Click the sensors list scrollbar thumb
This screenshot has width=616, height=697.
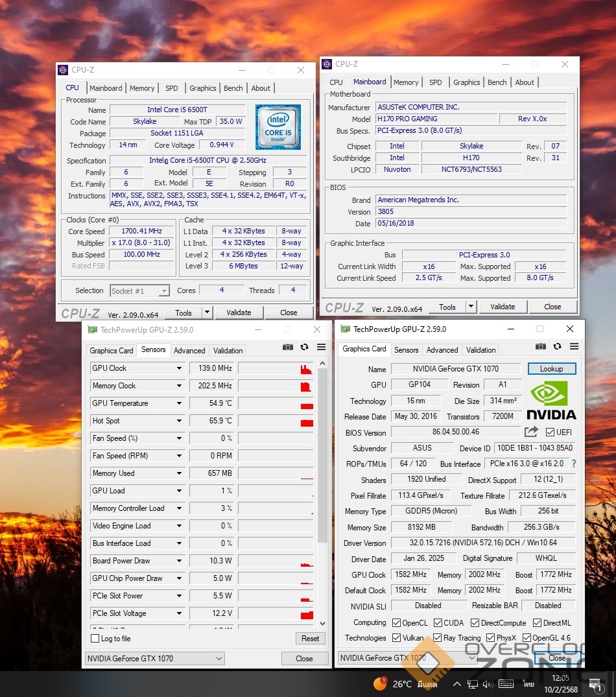tap(323, 455)
